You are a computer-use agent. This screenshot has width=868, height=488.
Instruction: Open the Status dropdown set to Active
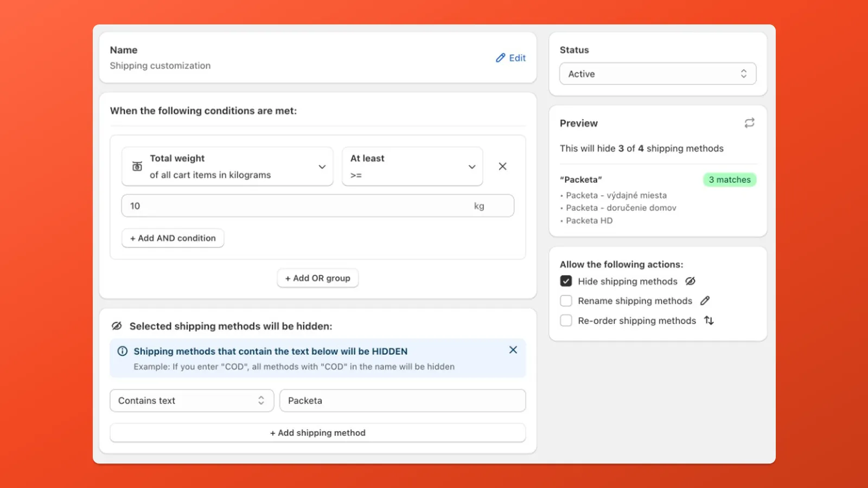click(x=658, y=73)
